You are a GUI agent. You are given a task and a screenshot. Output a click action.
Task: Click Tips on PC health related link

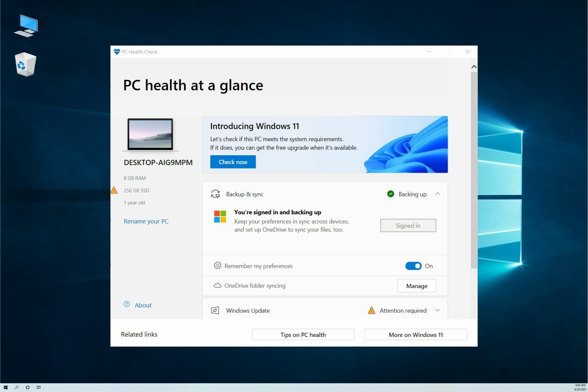point(303,334)
